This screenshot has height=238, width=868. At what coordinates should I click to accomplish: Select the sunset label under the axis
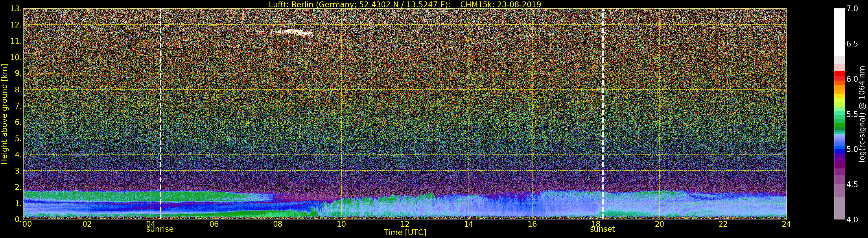[x=602, y=229]
